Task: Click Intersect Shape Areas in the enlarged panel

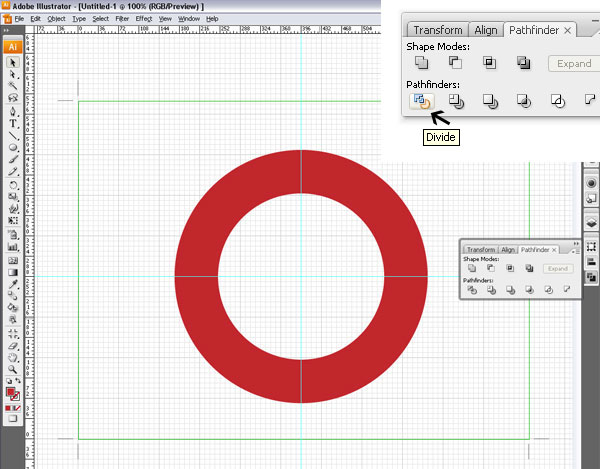Action: coord(489,62)
